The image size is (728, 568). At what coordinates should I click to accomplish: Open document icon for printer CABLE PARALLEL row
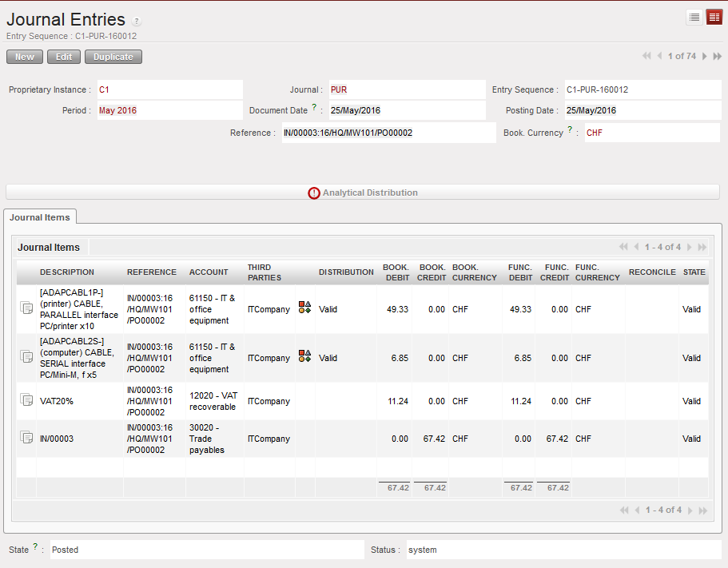point(26,309)
